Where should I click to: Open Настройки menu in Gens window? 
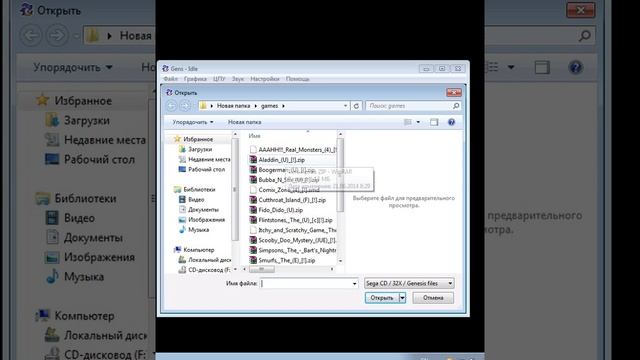click(265, 79)
